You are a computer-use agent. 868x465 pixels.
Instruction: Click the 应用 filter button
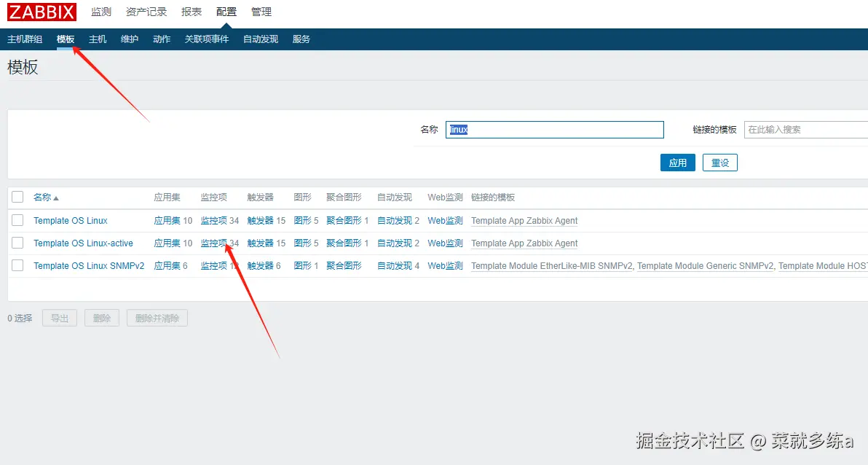(x=677, y=163)
